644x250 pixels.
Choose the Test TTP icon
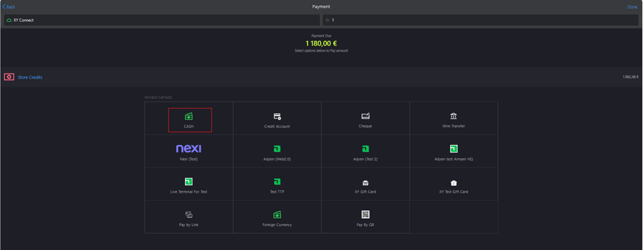[x=277, y=182]
